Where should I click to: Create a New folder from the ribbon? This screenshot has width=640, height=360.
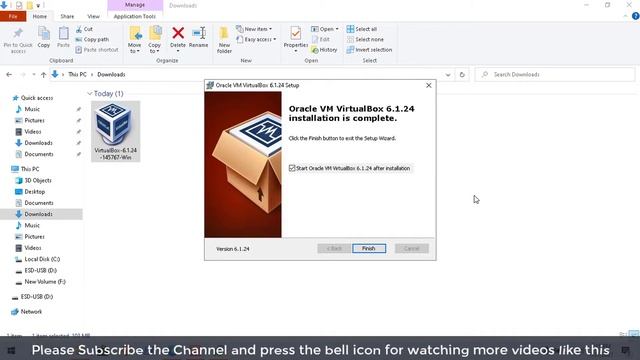(x=224, y=40)
